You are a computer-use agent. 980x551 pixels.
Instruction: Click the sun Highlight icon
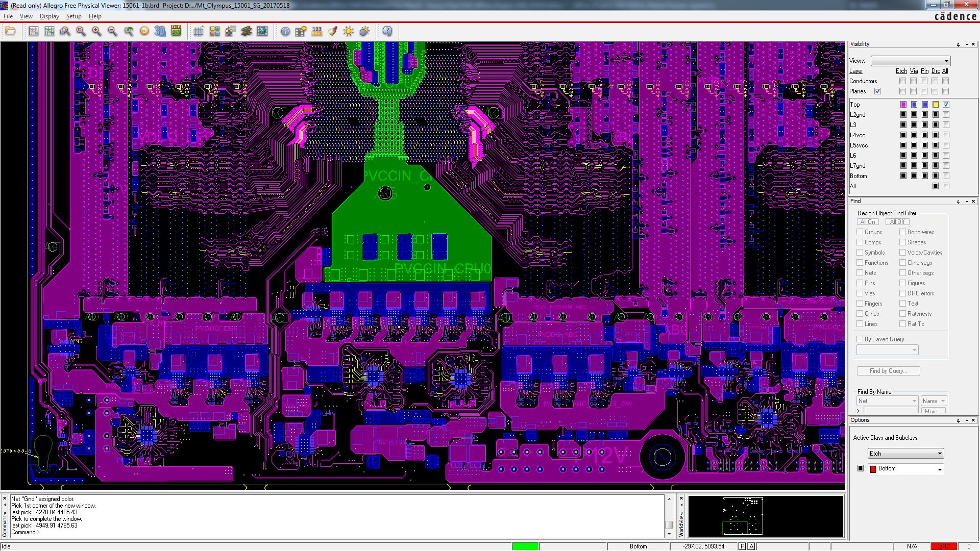click(x=348, y=32)
